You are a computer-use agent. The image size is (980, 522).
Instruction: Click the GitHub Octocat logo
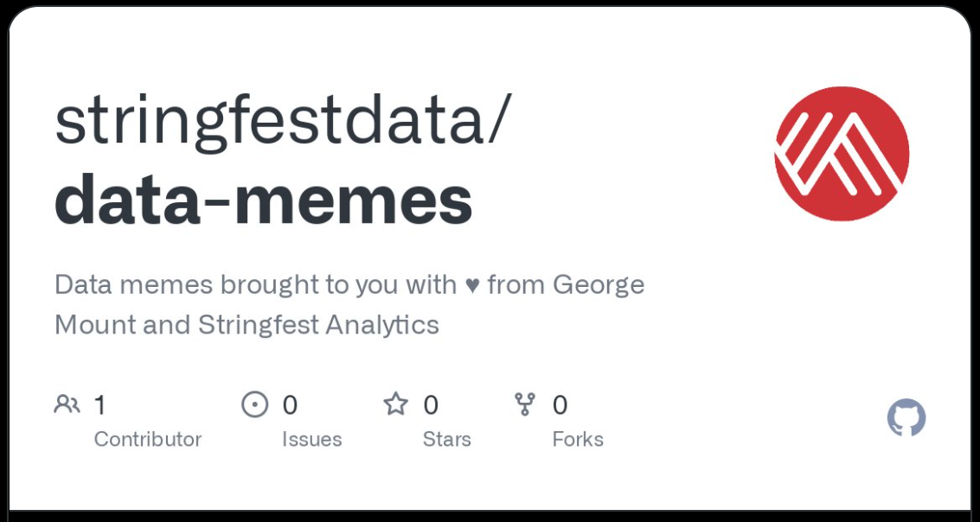(906, 418)
